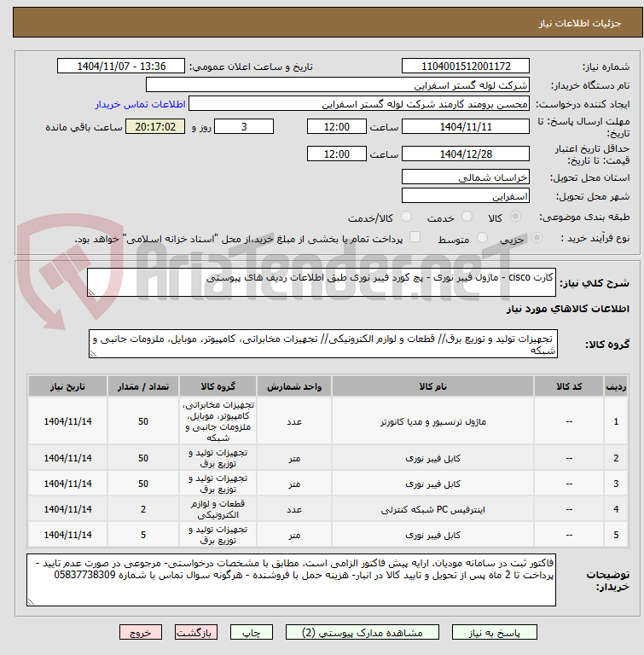644x655 pixels.
Task: Click کابل فیبر نوری in row 2
Action: (x=433, y=458)
